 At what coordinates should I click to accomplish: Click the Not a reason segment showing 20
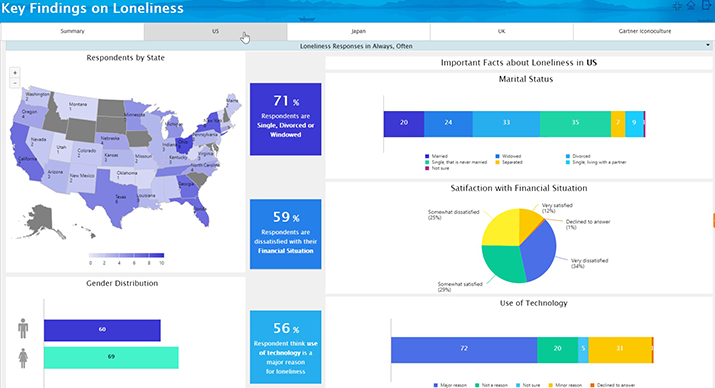(558, 350)
